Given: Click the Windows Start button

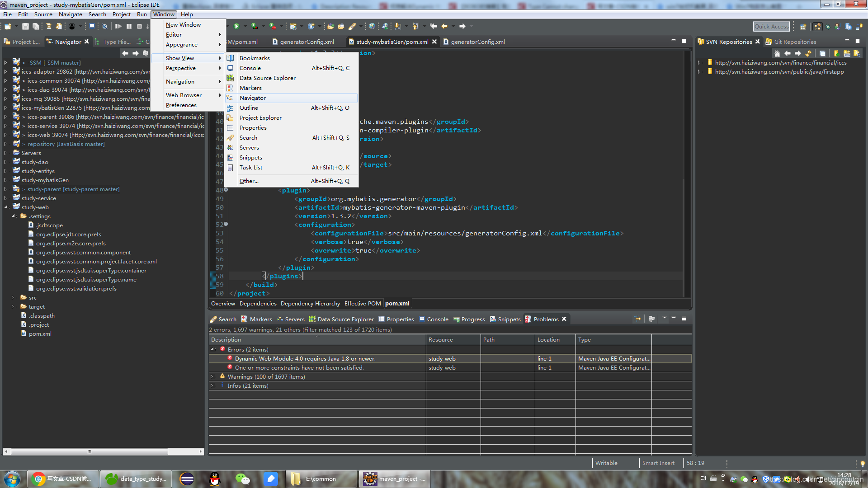Looking at the screenshot, I should pos(12,479).
